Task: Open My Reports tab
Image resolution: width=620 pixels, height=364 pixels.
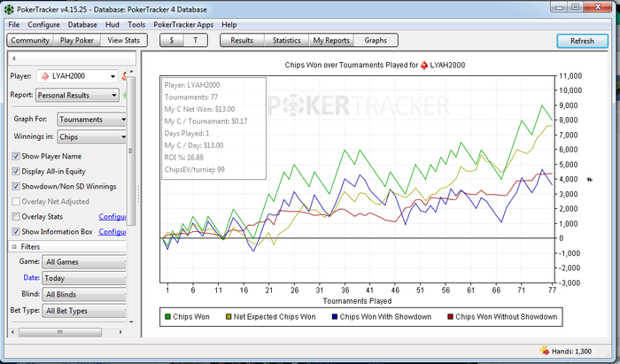Action: coord(331,41)
